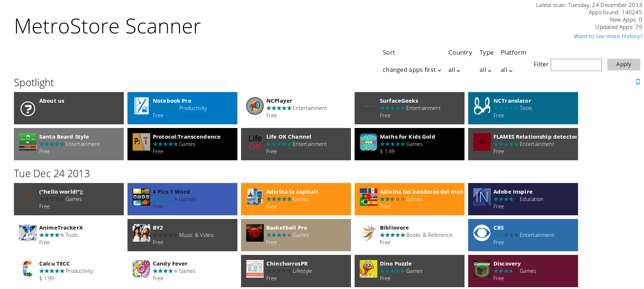This screenshot has height=289, width=644.
Task: Open the Platform dropdown
Action: (507, 70)
